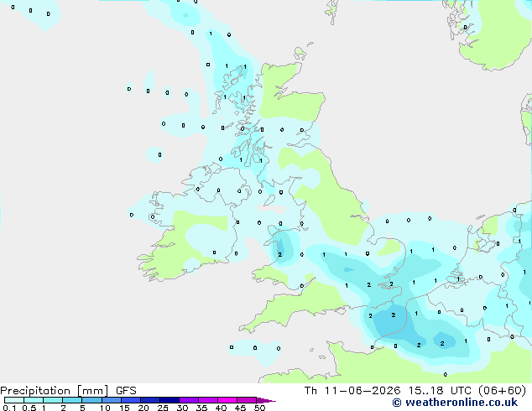This screenshot has height=411, width=532.
Task: Pick the 40–45 mm magenta legend swatch
Action: 227,400
